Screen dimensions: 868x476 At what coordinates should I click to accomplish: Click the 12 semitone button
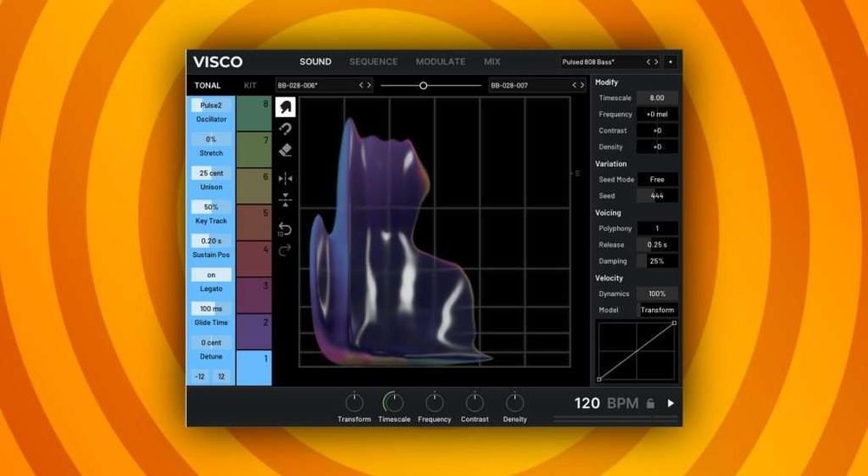221,376
